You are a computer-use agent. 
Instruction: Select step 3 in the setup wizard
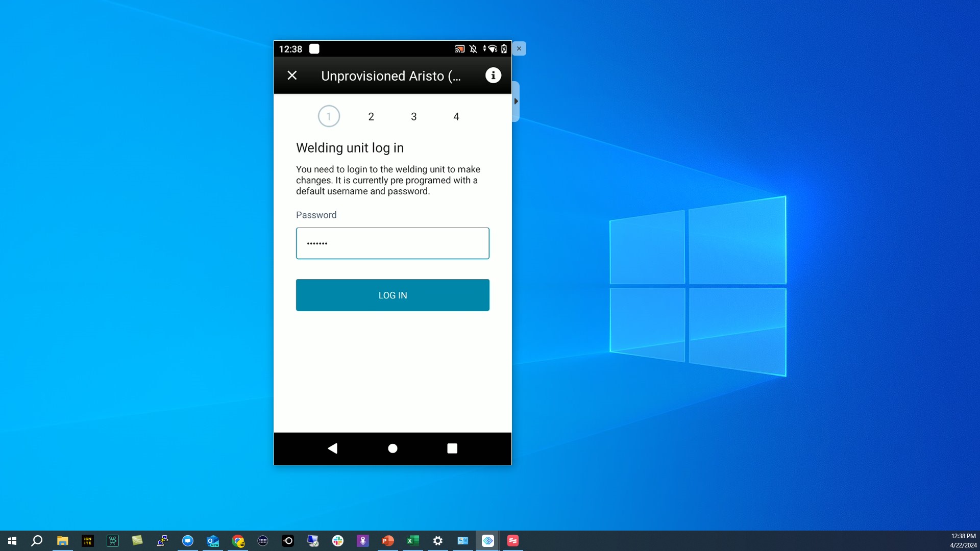414,117
